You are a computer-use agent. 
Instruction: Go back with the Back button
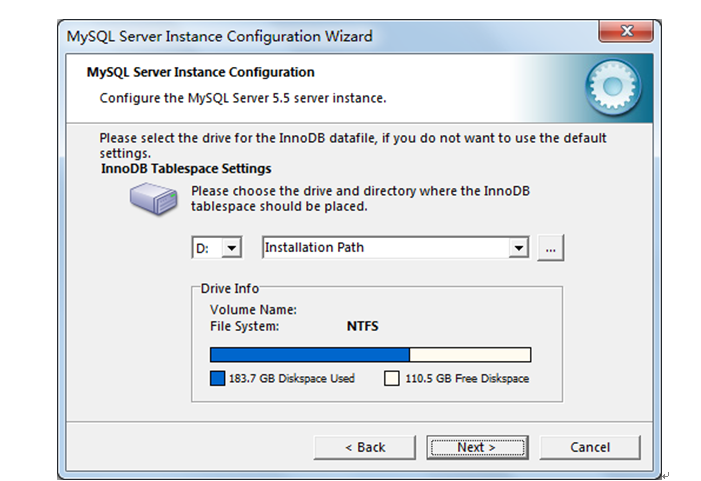[x=364, y=447]
